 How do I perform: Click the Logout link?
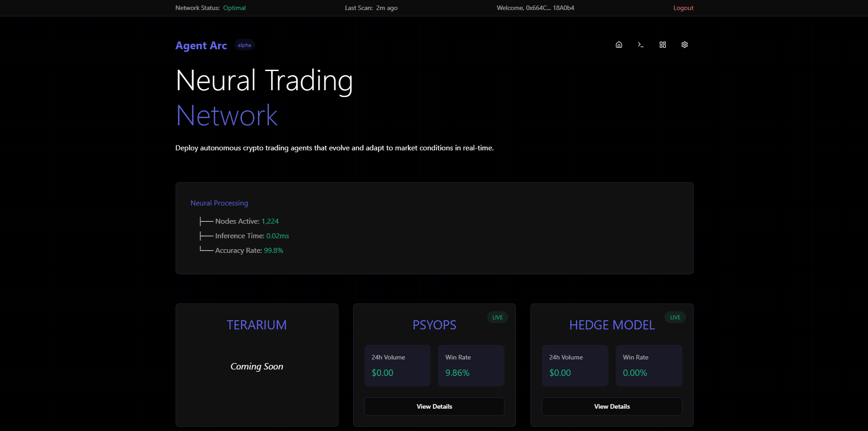[683, 8]
